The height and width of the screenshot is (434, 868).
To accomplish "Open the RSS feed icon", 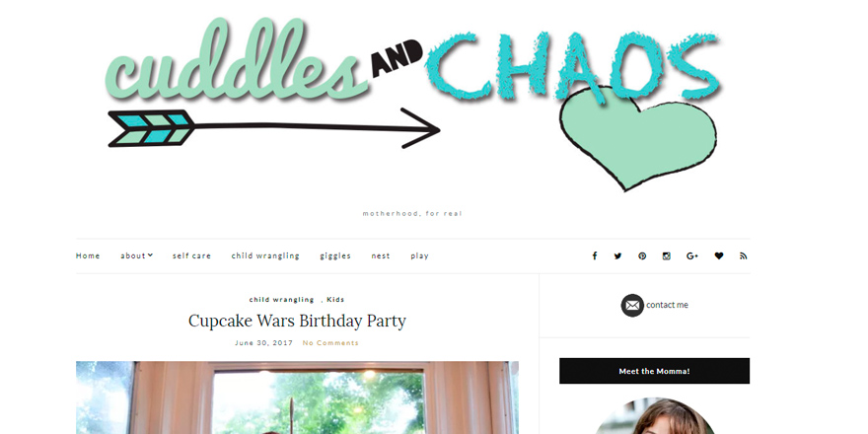I will click(744, 255).
